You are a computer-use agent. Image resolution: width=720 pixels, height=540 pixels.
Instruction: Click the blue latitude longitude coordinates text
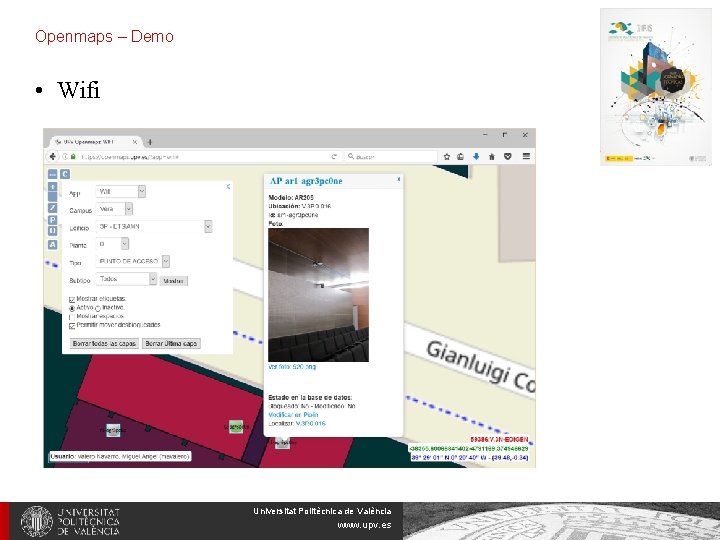(x=469, y=458)
